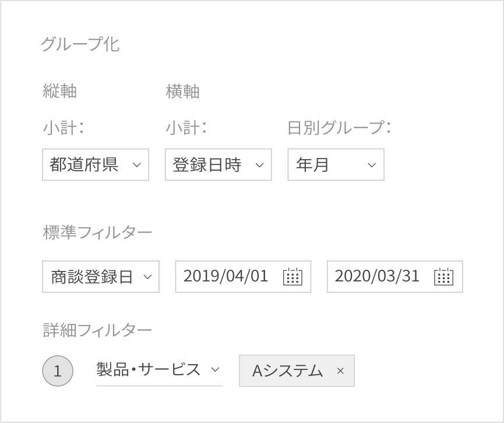Click the 2019/04/01 start date field
Image resolution: width=504 pixels, height=423 pixels.
click(226, 277)
